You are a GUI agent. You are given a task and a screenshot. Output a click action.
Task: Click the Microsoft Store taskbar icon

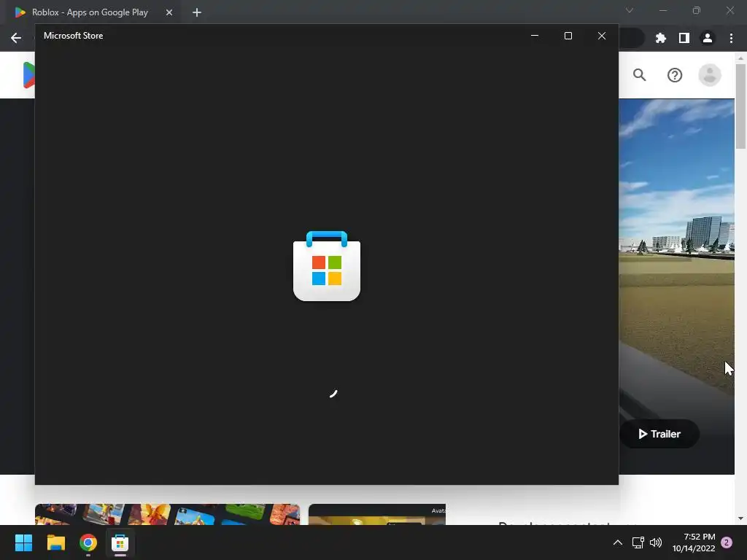[120, 542]
